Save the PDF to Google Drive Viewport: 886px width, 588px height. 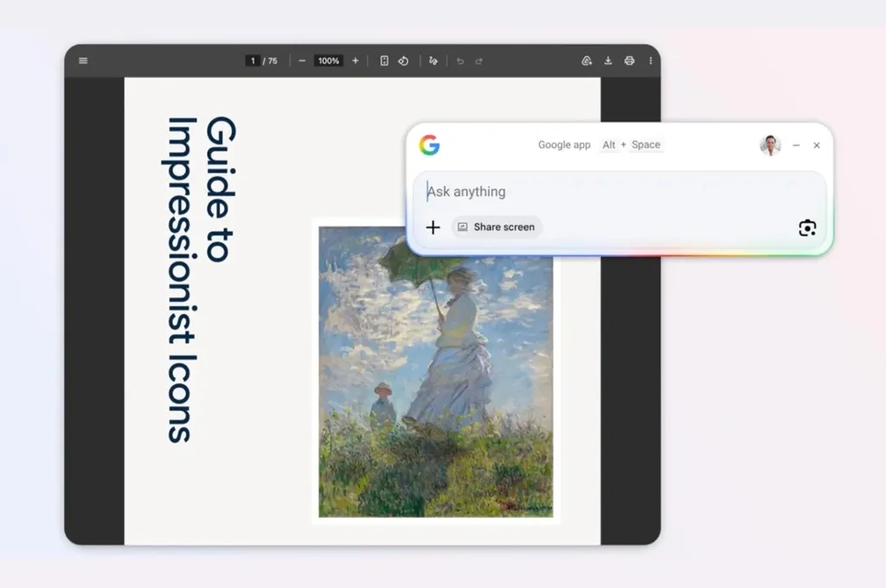click(587, 61)
